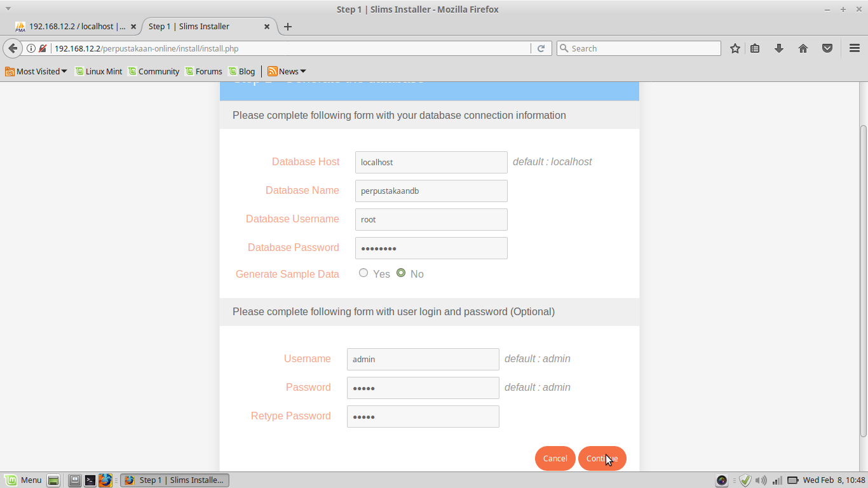Click the Cancel button
This screenshot has height=488, width=868.
point(555,458)
